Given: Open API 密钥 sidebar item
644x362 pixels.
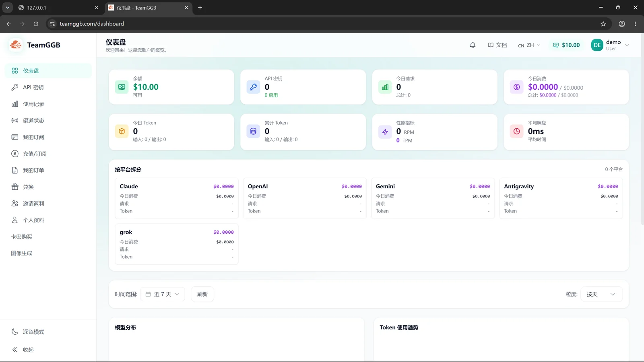Looking at the screenshot, I should [48, 87].
